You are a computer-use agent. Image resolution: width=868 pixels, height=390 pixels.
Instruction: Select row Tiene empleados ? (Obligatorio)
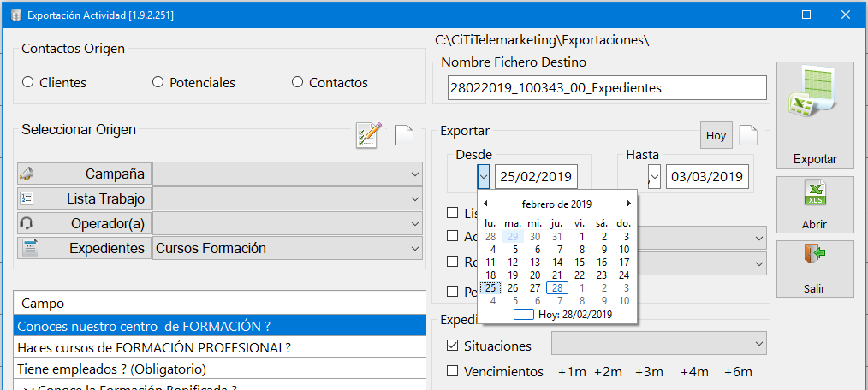coord(220,369)
